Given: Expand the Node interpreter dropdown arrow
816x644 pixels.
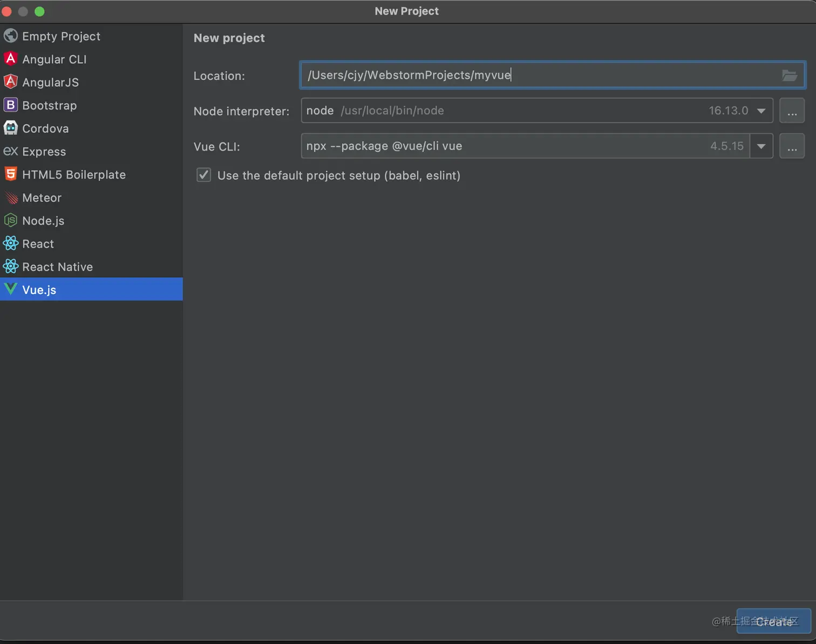Looking at the screenshot, I should click(x=761, y=111).
